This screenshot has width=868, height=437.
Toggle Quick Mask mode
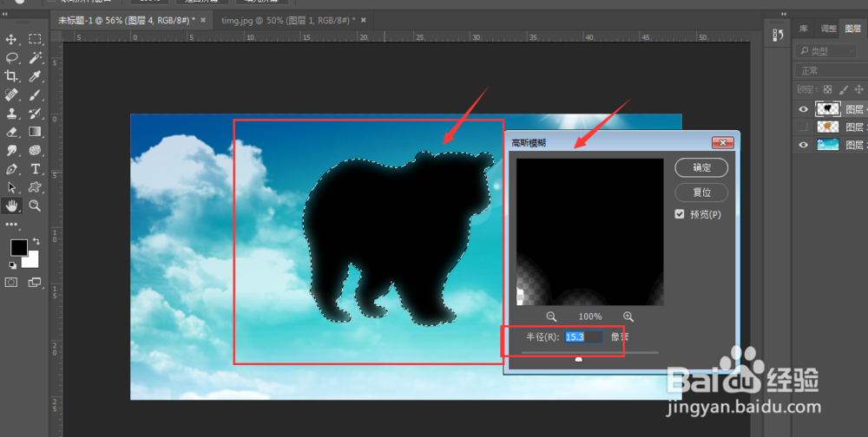[11, 282]
